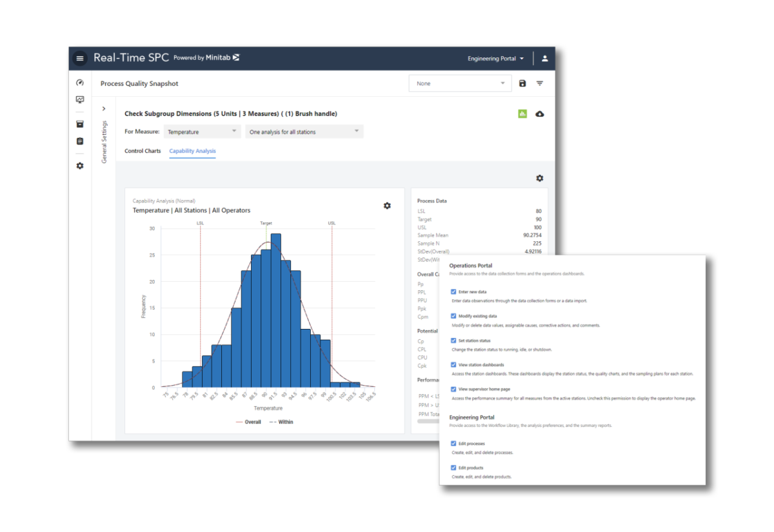Viewport: 774px width, 532px height.
Task: Click the Temperature x-axis label
Action: click(268, 408)
